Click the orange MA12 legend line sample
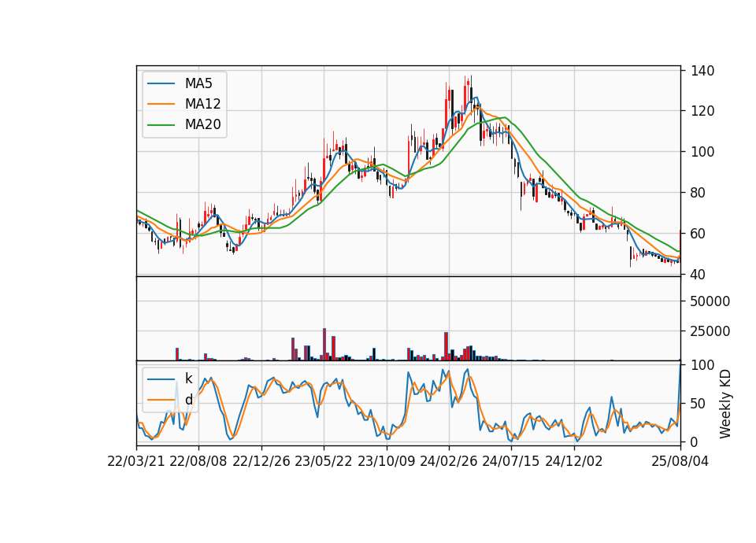The width and height of the screenshot is (756, 543). pos(161,104)
